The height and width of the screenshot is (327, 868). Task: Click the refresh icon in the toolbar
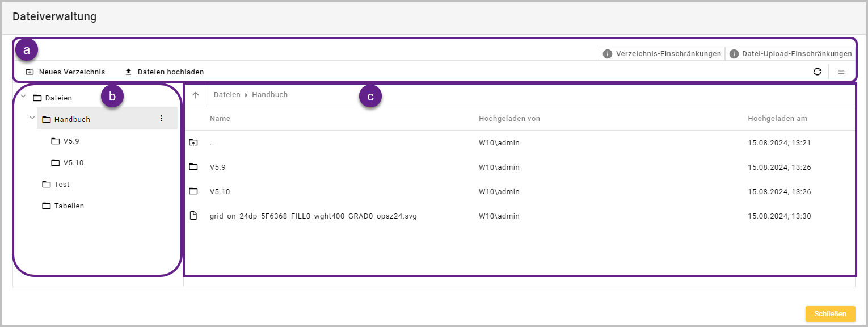click(x=817, y=72)
